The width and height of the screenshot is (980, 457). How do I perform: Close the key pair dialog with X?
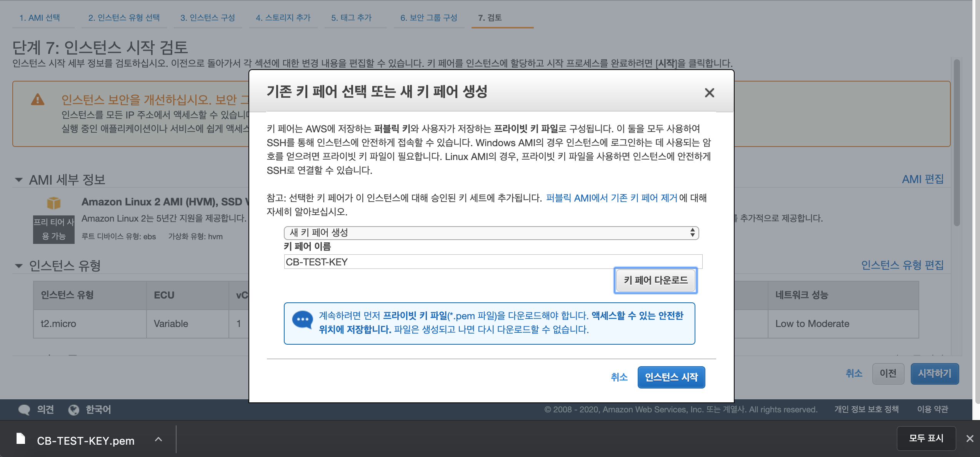click(709, 93)
